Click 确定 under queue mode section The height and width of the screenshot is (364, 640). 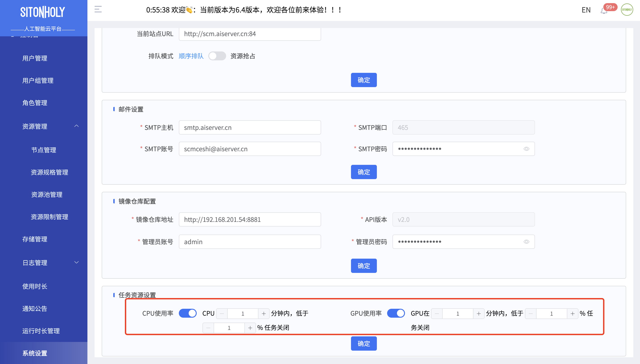click(364, 80)
